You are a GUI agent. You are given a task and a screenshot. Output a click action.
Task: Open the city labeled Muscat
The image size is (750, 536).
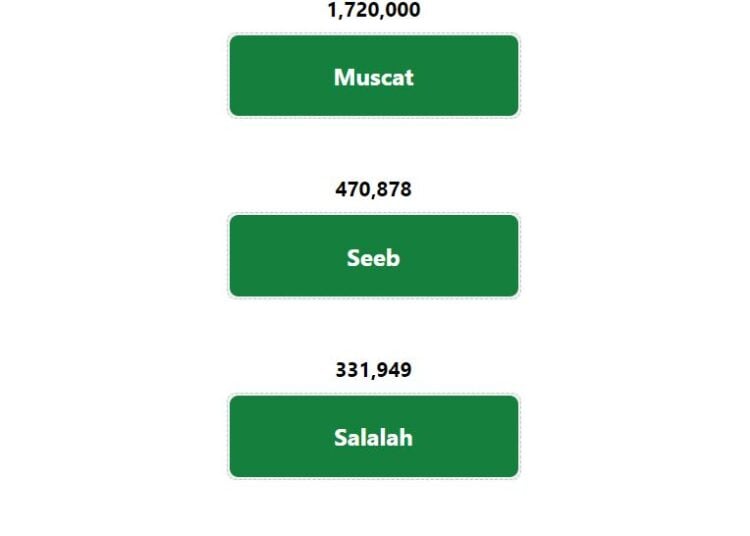pyautogui.click(x=374, y=76)
